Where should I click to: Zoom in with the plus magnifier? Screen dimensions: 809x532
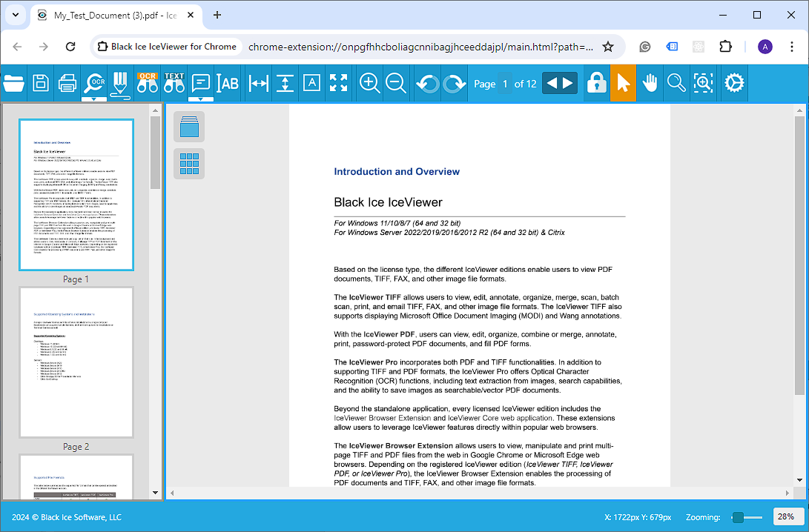[369, 83]
